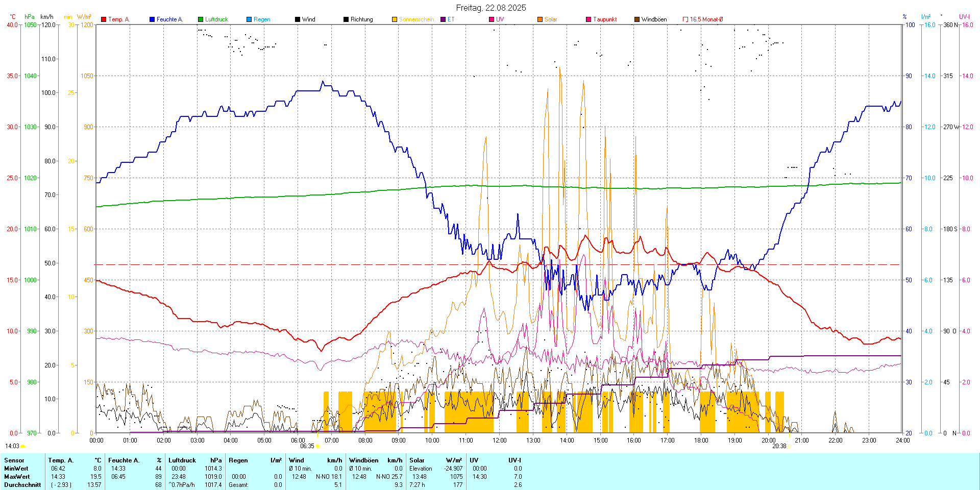Screen dimensions: 980x490
Task: Click the blue Feuchte A. legend square
Action: click(x=152, y=19)
